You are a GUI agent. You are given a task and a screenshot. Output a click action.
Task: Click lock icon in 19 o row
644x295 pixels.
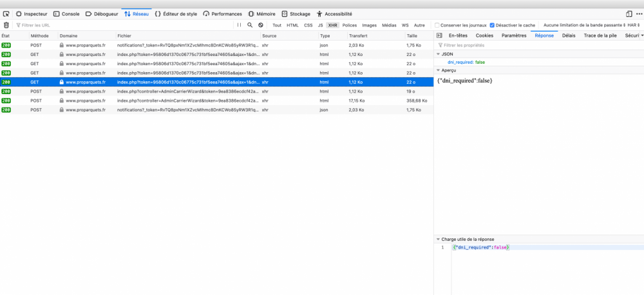(62, 91)
